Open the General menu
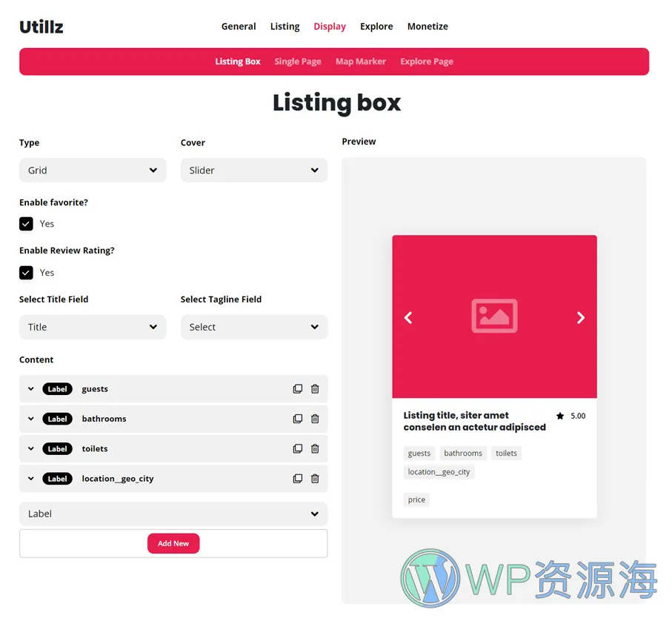Screen dimensions: 672x624 239,27
